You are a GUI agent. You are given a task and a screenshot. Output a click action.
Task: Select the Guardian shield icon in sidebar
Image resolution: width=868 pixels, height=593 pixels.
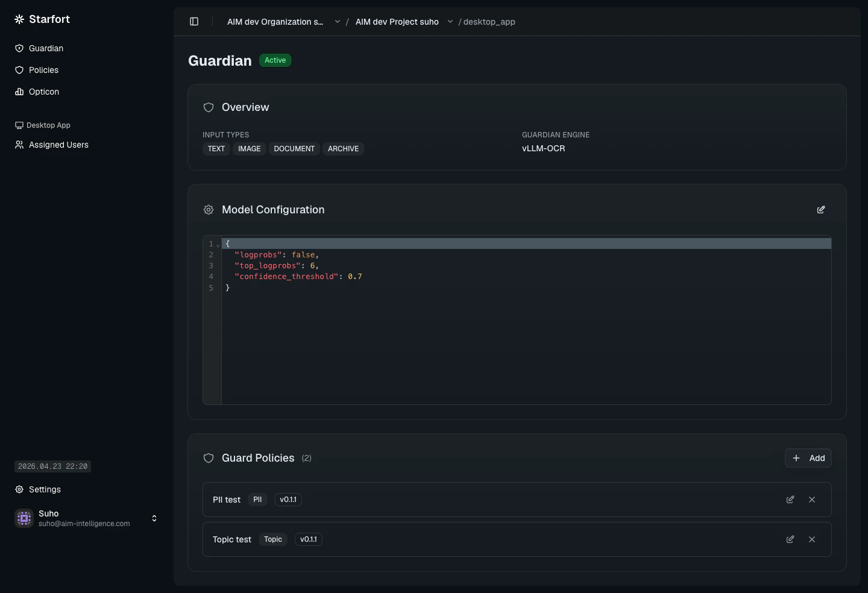point(19,48)
